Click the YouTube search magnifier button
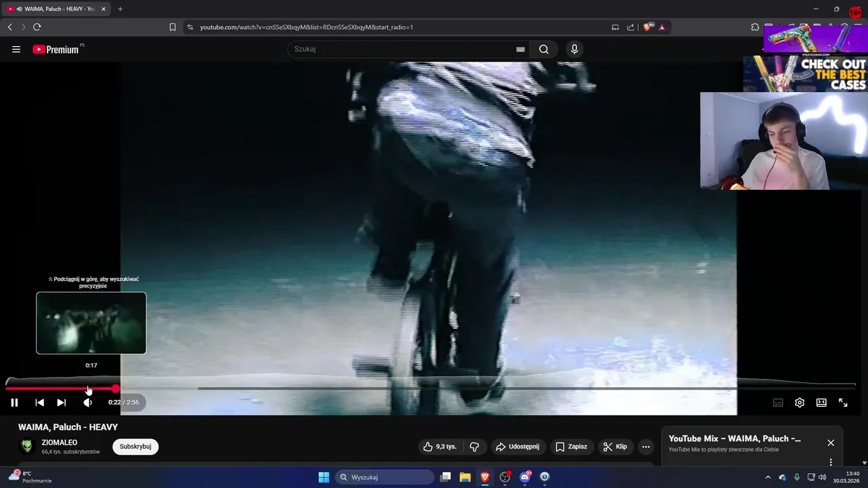 (544, 49)
